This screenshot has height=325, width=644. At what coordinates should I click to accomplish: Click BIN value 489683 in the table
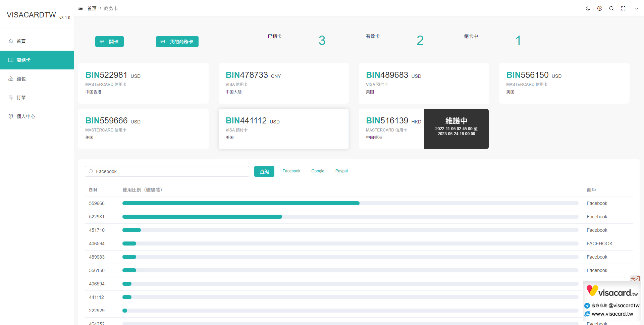[x=97, y=257]
